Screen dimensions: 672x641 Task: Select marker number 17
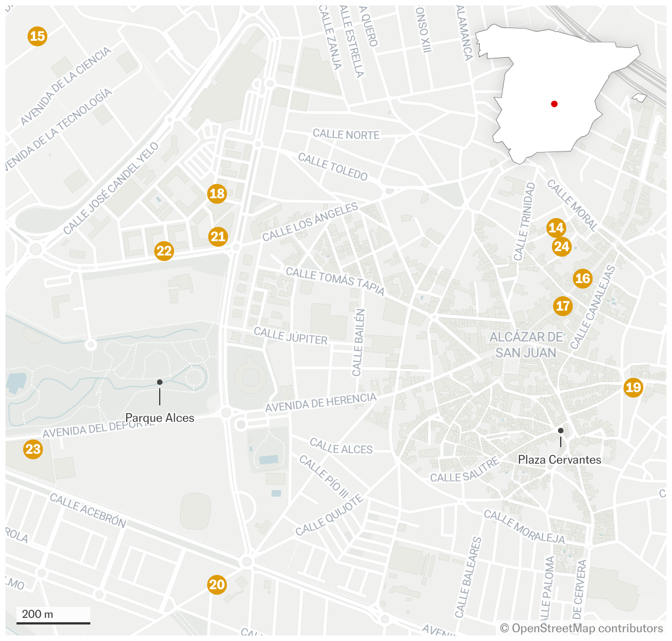562,306
